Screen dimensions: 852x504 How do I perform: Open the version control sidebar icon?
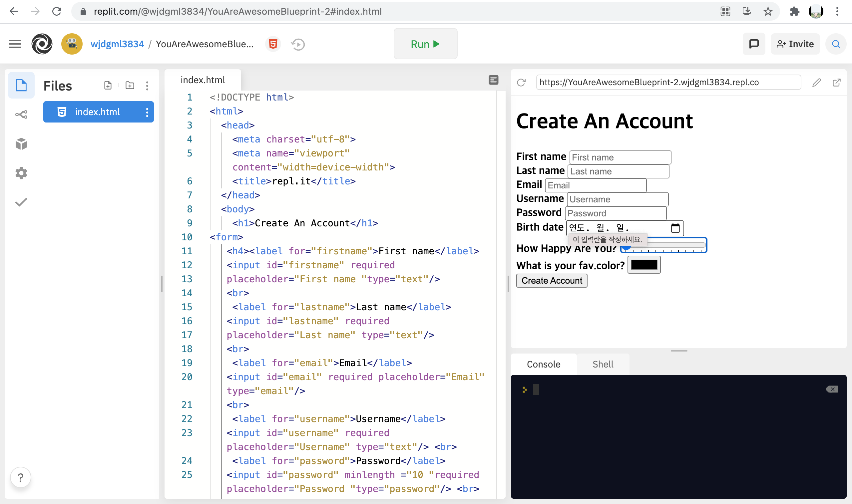point(21,115)
